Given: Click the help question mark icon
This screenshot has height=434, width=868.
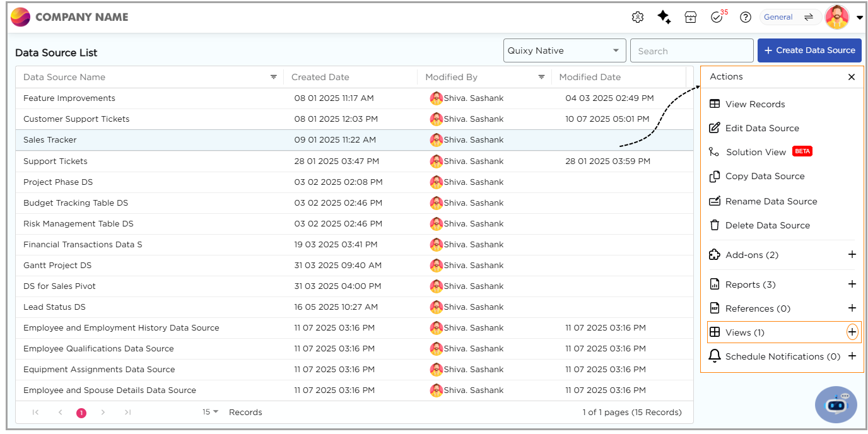Looking at the screenshot, I should tap(745, 18).
